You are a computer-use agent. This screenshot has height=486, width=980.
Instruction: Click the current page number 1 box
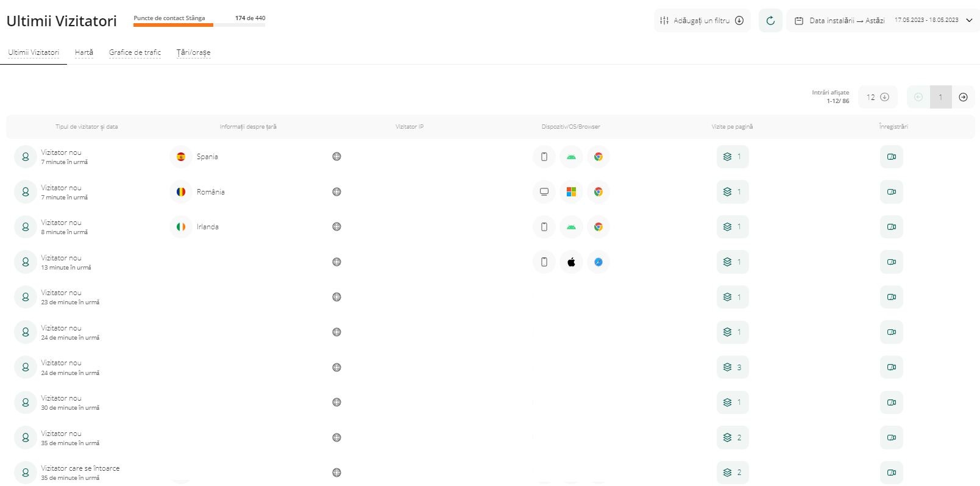[x=940, y=98]
